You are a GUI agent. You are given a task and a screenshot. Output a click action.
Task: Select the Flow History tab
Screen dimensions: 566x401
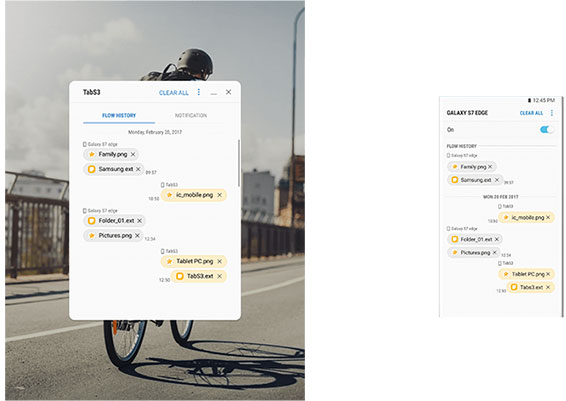pyautogui.click(x=119, y=115)
